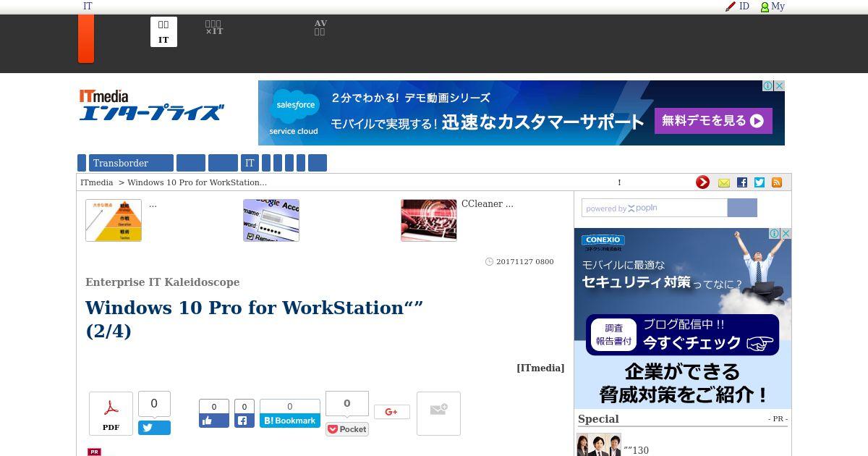The height and width of the screenshot is (456, 868).
Task: Click the Facebook Like thumbs-up button
Action: pos(214,421)
